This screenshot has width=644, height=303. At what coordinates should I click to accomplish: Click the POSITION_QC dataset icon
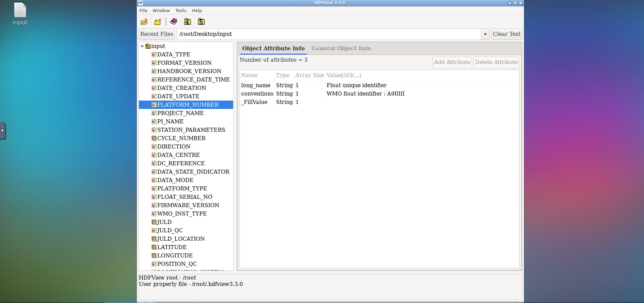154,264
